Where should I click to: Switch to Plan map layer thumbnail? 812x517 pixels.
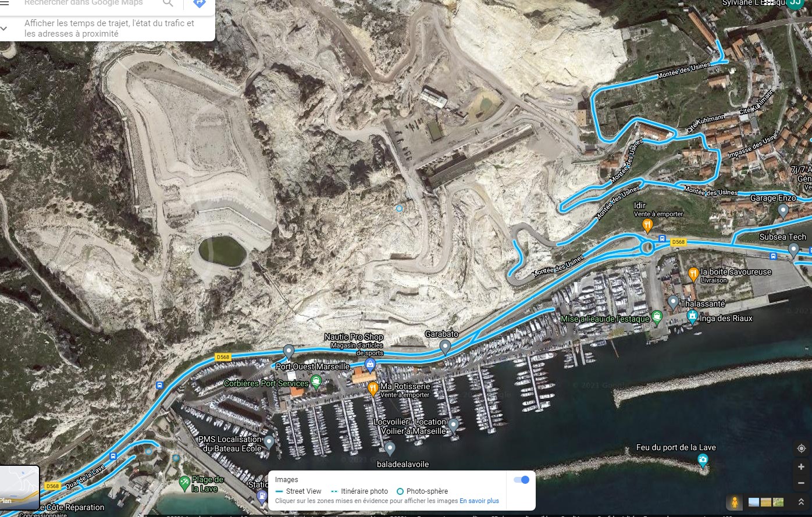click(19, 486)
